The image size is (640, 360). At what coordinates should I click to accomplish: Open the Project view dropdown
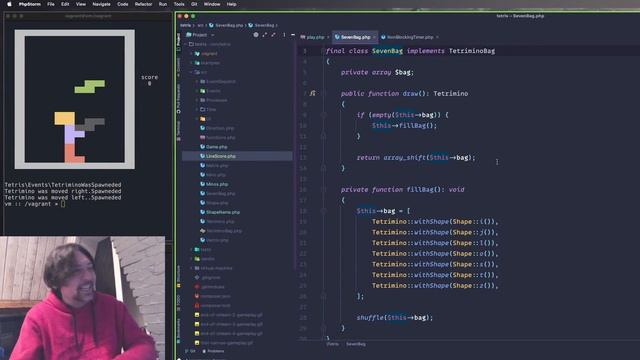coord(200,35)
